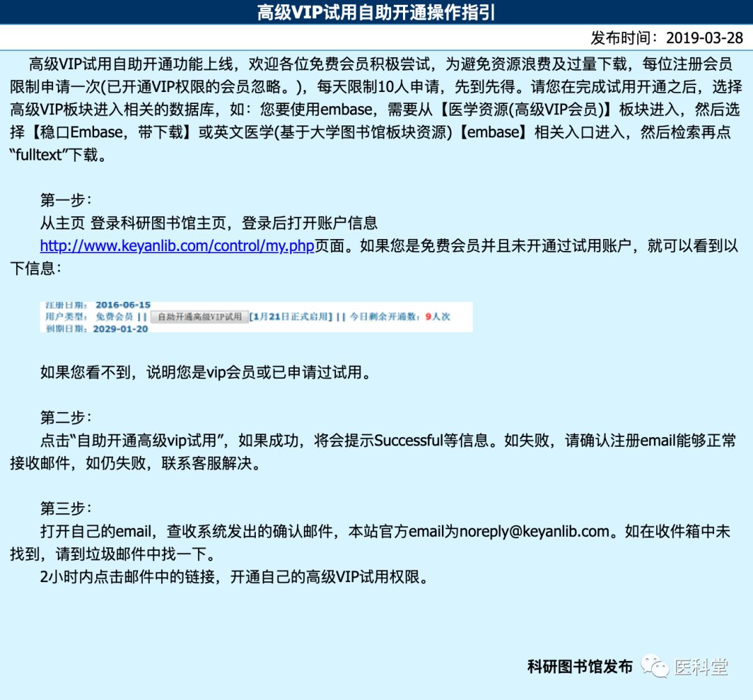Click the 科研图书馆发布 footer label
Image resolution: width=753 pixels, height=700 pixels.
coord(577,666)
